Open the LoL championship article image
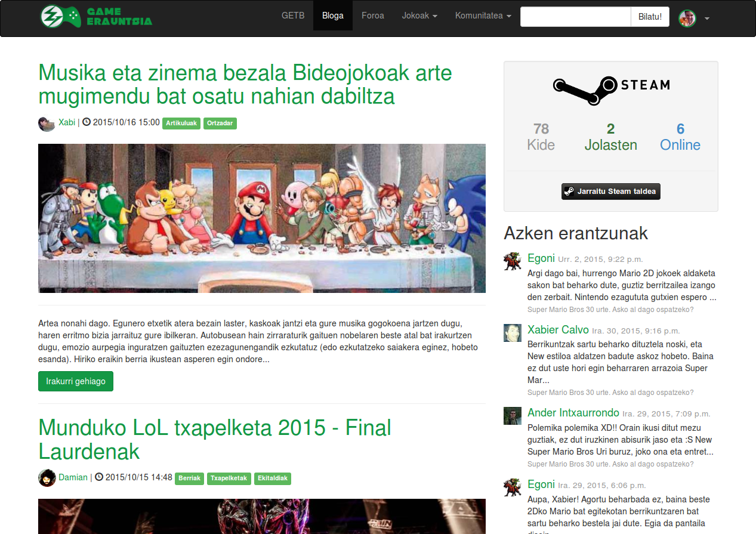Image resolution: width=756 pixels, height=534 pixels. (262, 517)
